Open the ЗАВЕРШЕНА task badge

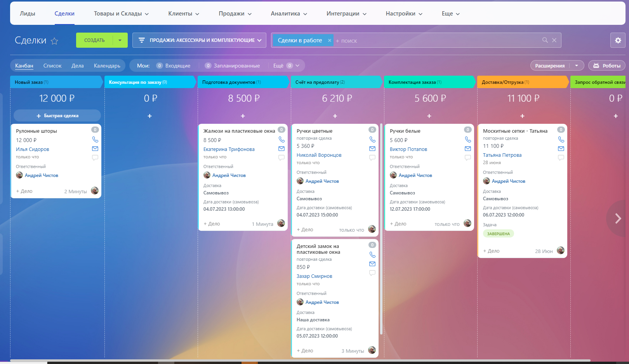(499, 234)
